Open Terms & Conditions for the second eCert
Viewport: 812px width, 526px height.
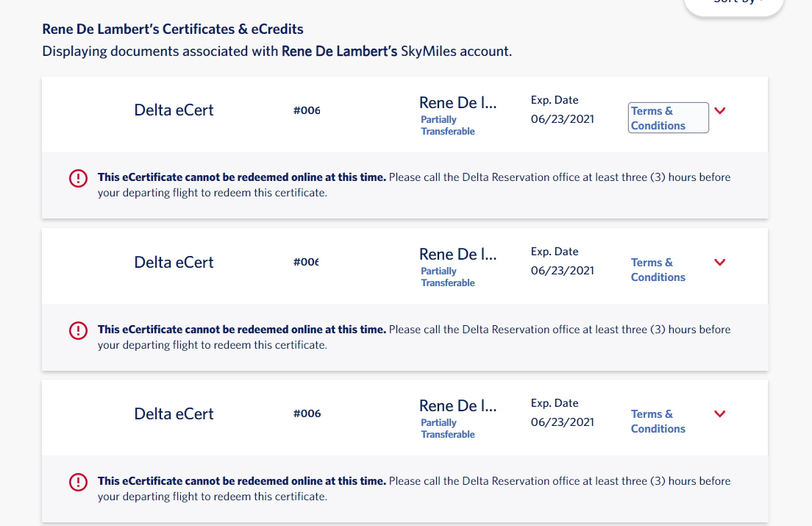(x=658, y=269)
